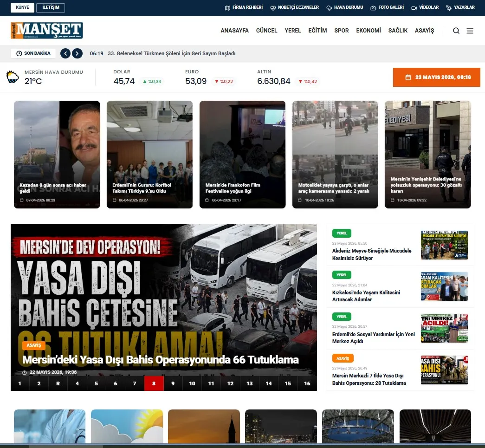Click Dolar rate 45,74

tap(124, 81)
